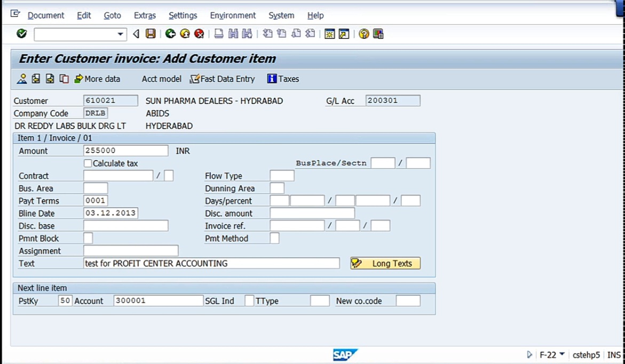Click the New co.code input field
The image size is (625, 364).
click(x=408, y=300)
